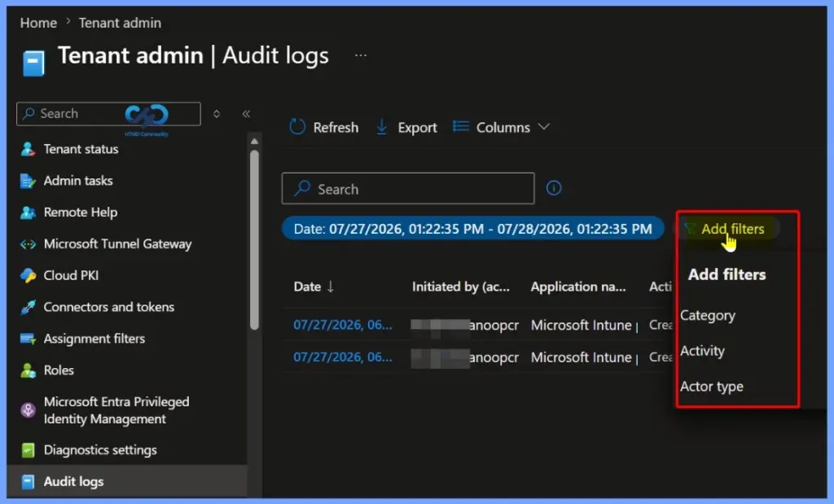Select Actor type in the Add filters menu
Image resolution: width=834 pixels, height=504 pixels.
tap(711, 387)
